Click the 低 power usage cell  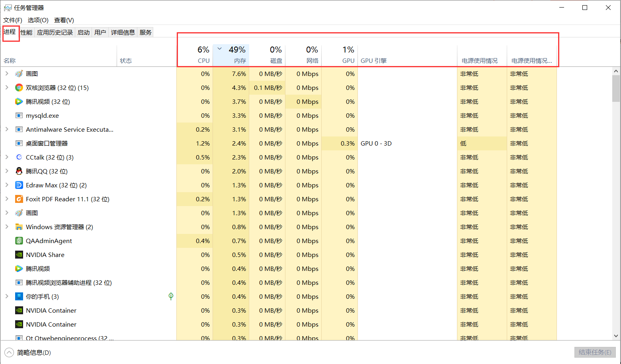482,143
